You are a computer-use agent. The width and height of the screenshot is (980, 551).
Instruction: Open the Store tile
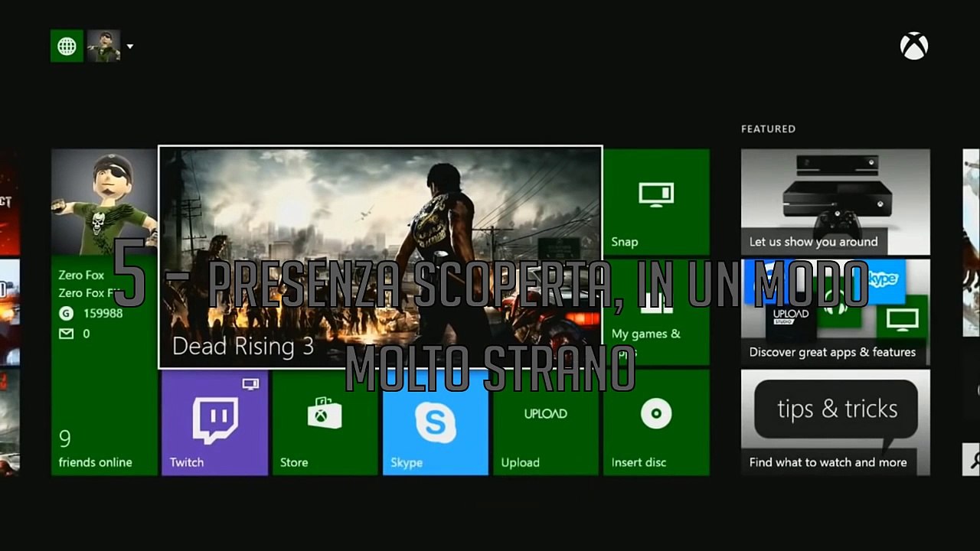click(325, 422)
